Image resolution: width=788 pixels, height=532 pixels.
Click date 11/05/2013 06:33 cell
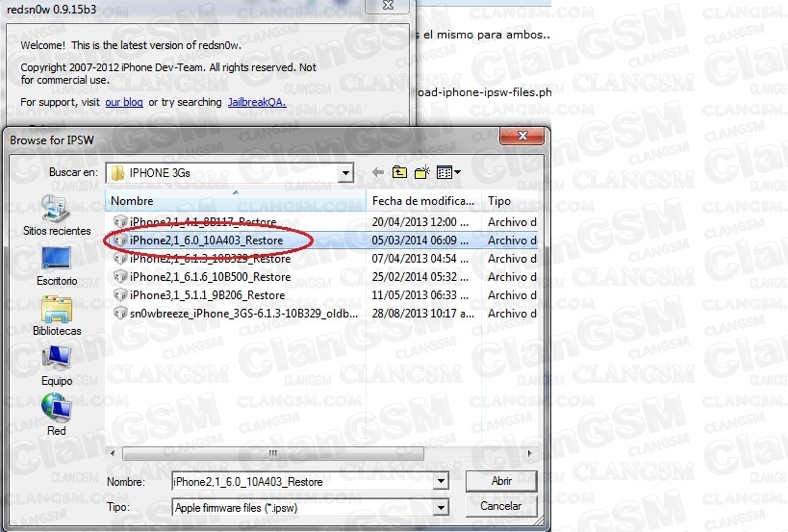click(420, 295)
